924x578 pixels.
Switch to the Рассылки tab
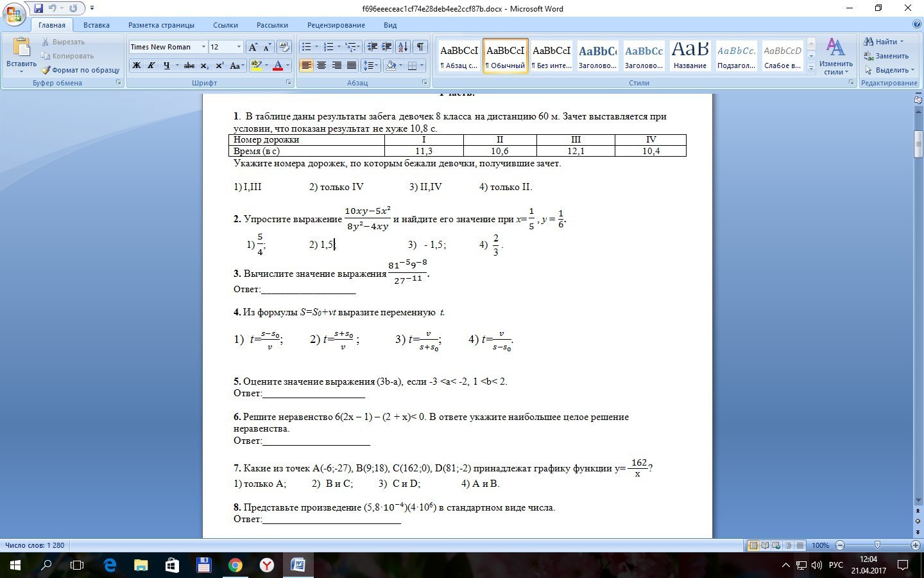pos(272,25)
